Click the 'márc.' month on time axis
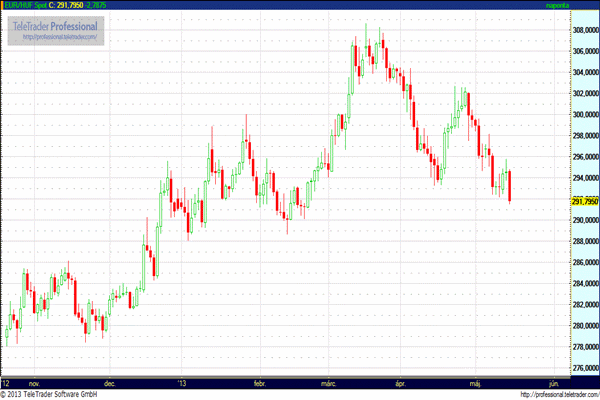600x400 pixels. pyautogui.click(x=329, y=383)
